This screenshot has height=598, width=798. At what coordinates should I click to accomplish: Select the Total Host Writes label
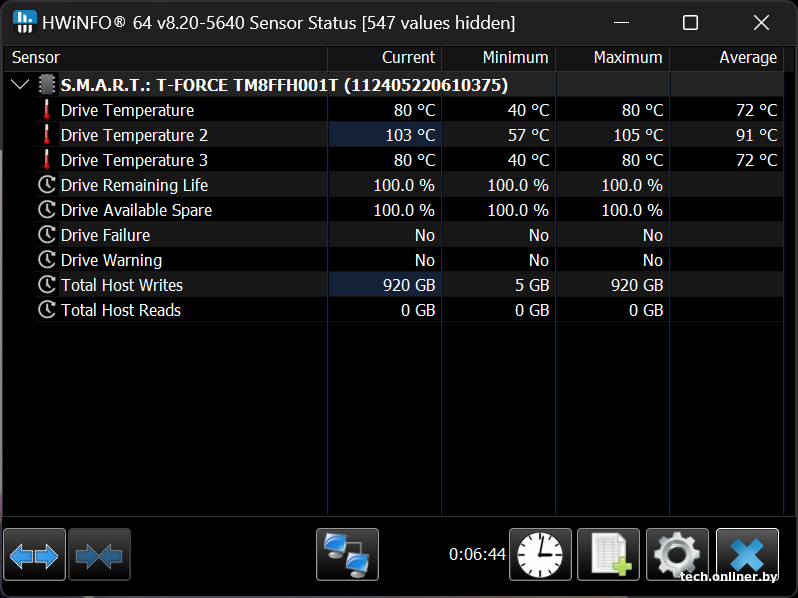click(122, 284)
